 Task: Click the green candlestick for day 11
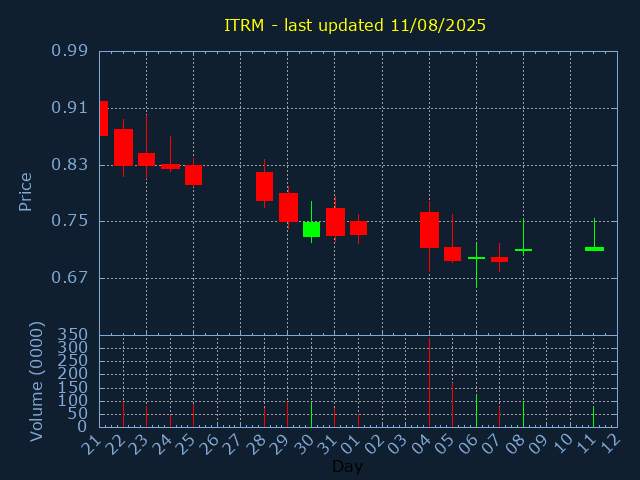click(x=594, y=249)
